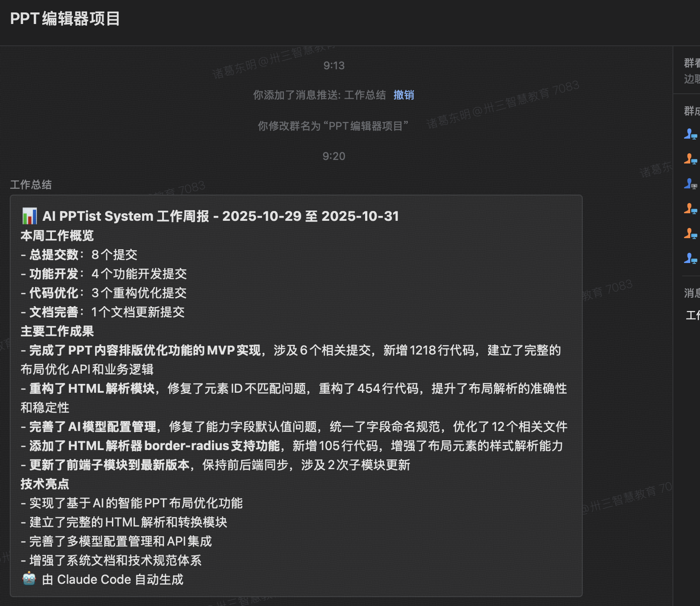Click the chat title PPT编辑器项目
The height and width of the screenshot is (606, 700).
pos(65,19)
